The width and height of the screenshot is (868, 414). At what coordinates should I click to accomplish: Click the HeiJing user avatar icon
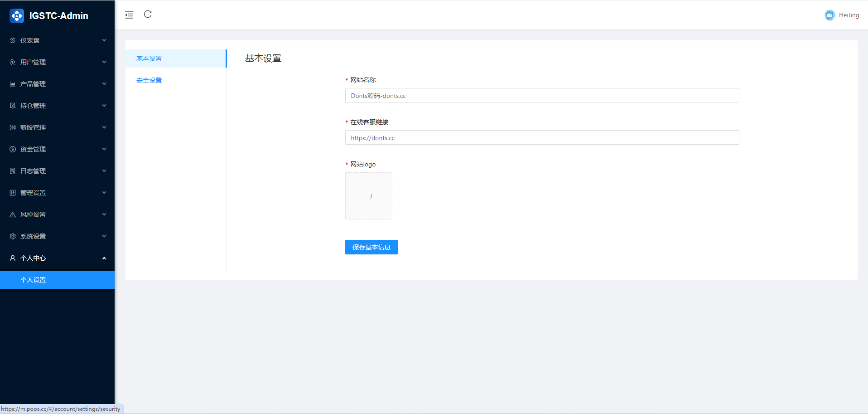[829, 15]
